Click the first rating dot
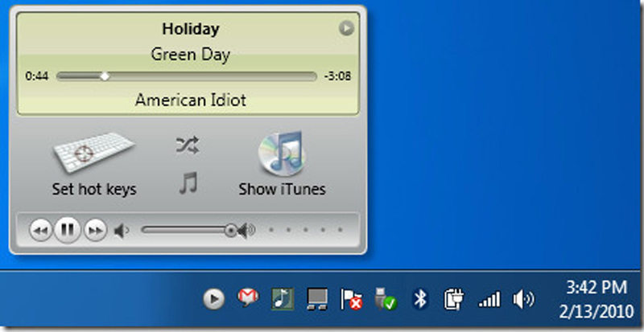Image resolution: width=644 pixels, height=332 pixels. [271, 230]
